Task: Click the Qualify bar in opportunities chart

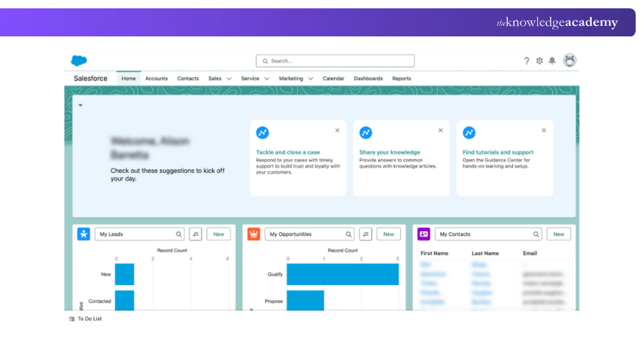Action: [342, 274]
